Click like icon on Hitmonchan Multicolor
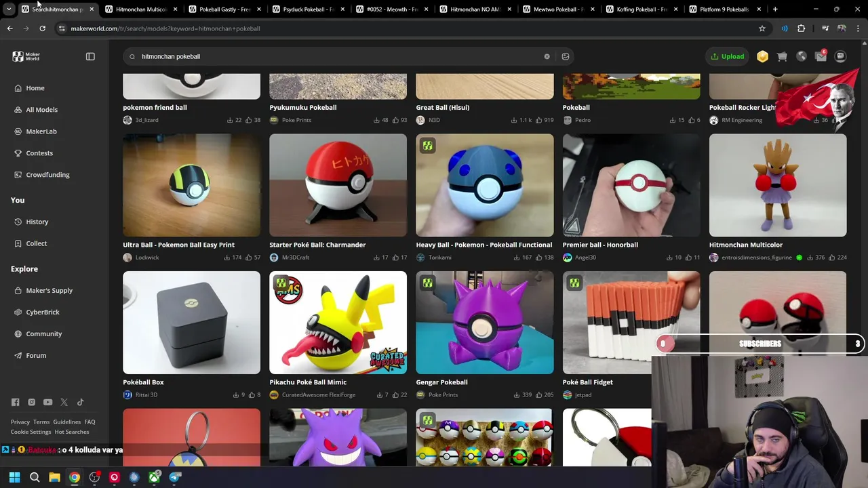Viewport: 868px width, 488px height. (x=832, y=258)
